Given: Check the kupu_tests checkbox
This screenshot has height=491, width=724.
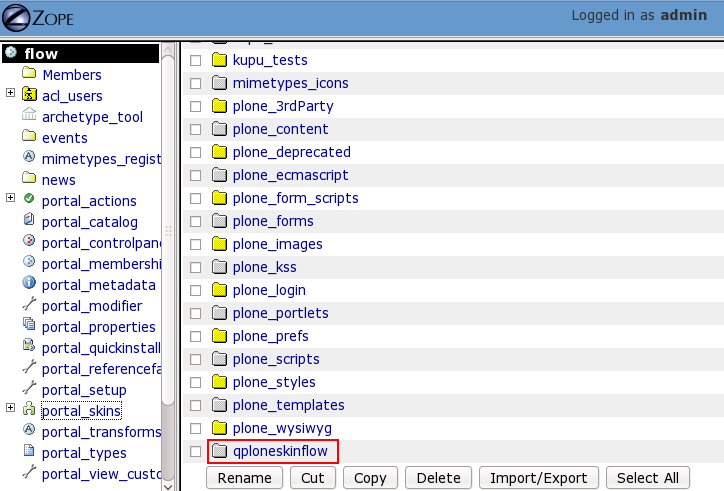Looking at the screenshot, I should pyautogui.click(x=196, y=61).
